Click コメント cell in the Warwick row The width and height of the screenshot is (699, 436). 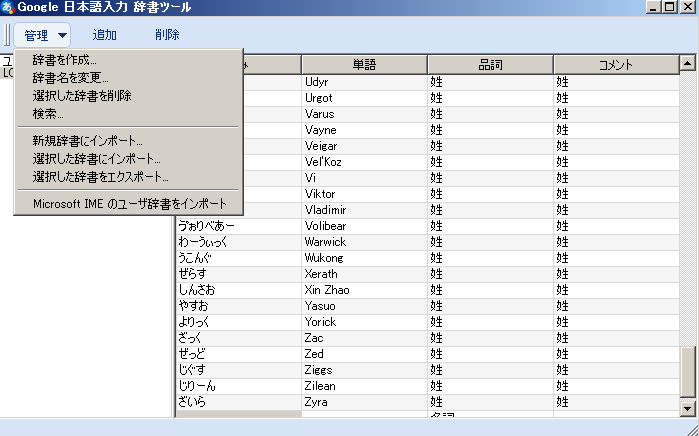pyautogui.click(x=617, y=243)
